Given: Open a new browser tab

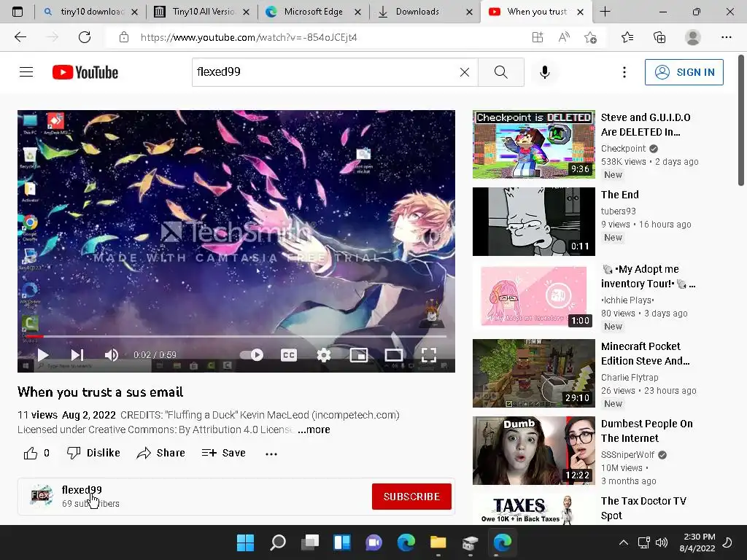Looking at the screenshot, I should [605, 12].
